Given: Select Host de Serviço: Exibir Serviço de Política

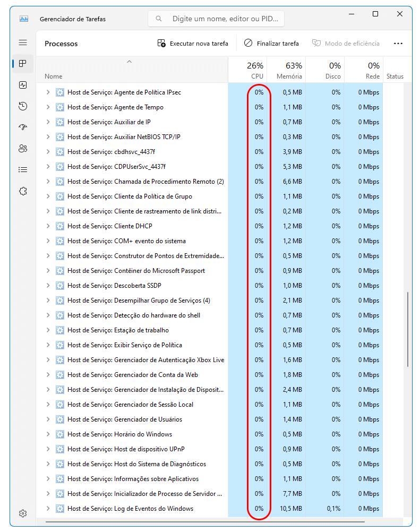Looking at the screenshot, I should [x=209, y=345].
